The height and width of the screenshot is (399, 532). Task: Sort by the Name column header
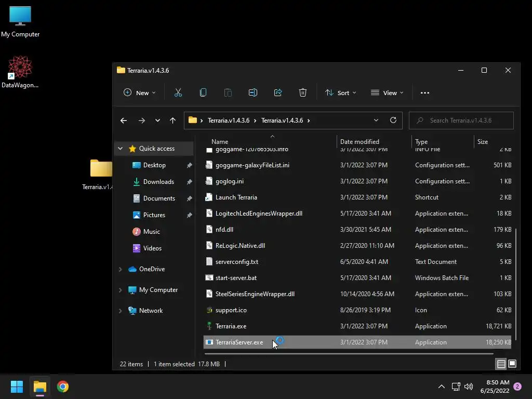[x=220, y=142]
